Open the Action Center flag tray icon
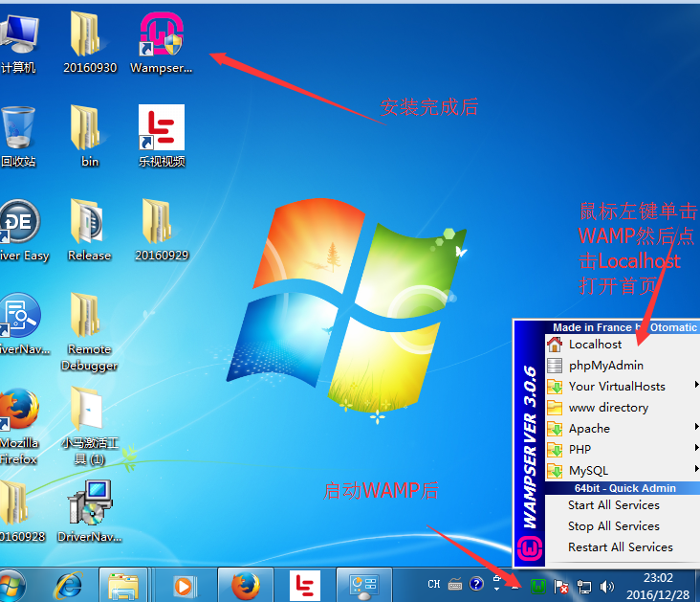 click(x=560, y=586)
